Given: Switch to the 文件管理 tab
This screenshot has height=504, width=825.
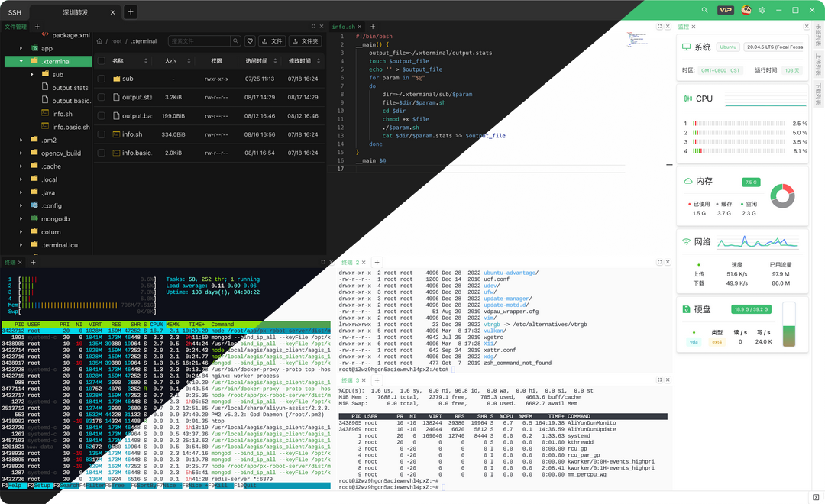Looking at the screenshot, I should [15, 27].
